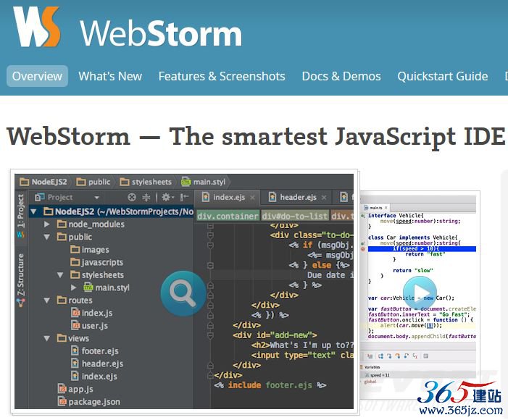Click the WebStorm title text in header
This screenshot has height=420, width=508.
pyautogui.click(x=161, y=34)
